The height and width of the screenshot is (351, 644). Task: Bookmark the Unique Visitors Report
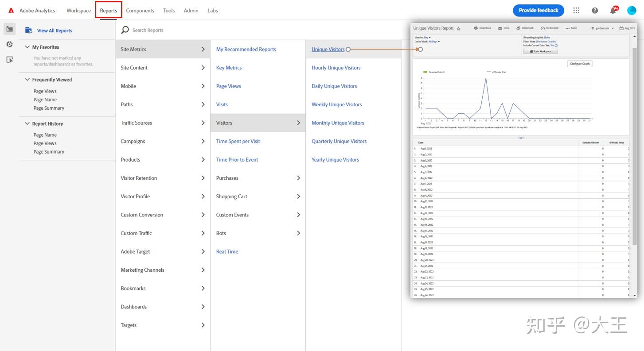point(524,27)
